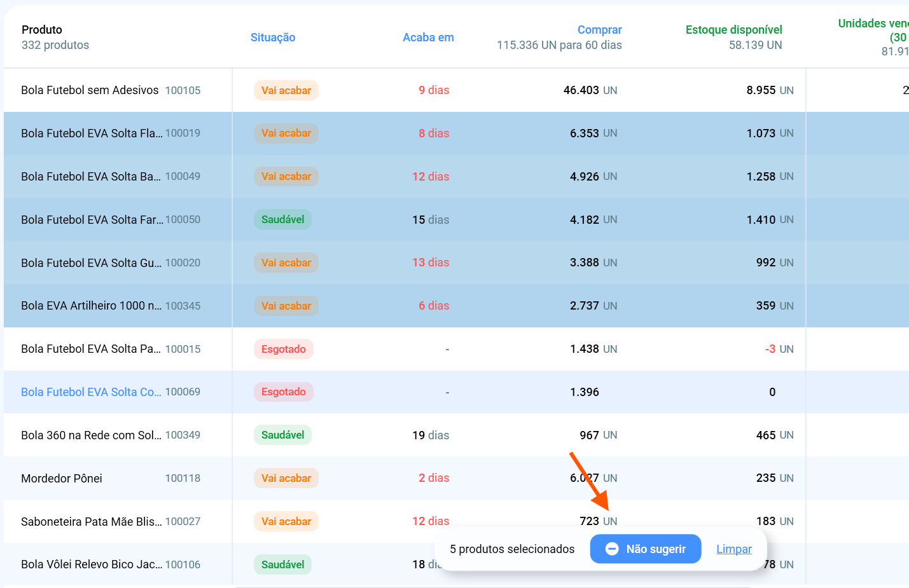Click 1.396 purchase quantity for product 100069
Image resolution: width=909 pixels, height=588 pixels.
click(585, 392)
